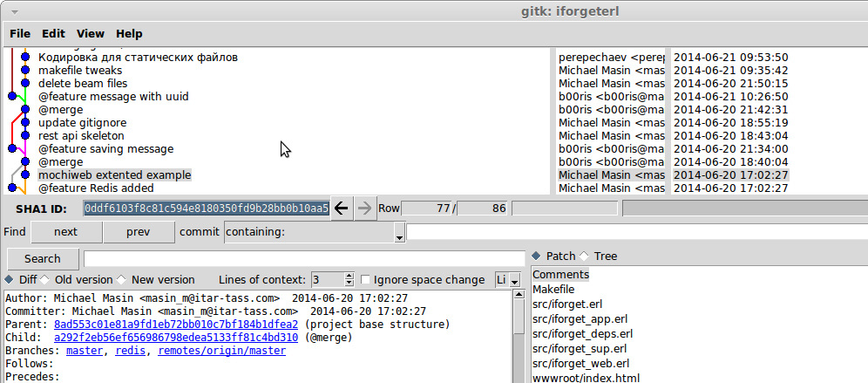This screenshot has width=868, height=383.
Task: Click commit dot for 'rest api skeleton'
Action: (25, 136)
